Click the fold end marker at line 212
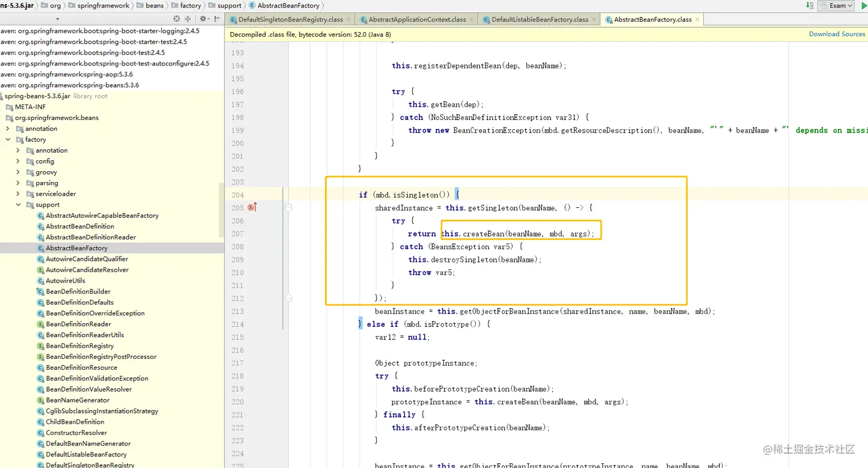Image resolution: width=868 pixels, height=468 pixels. (289, 298)
